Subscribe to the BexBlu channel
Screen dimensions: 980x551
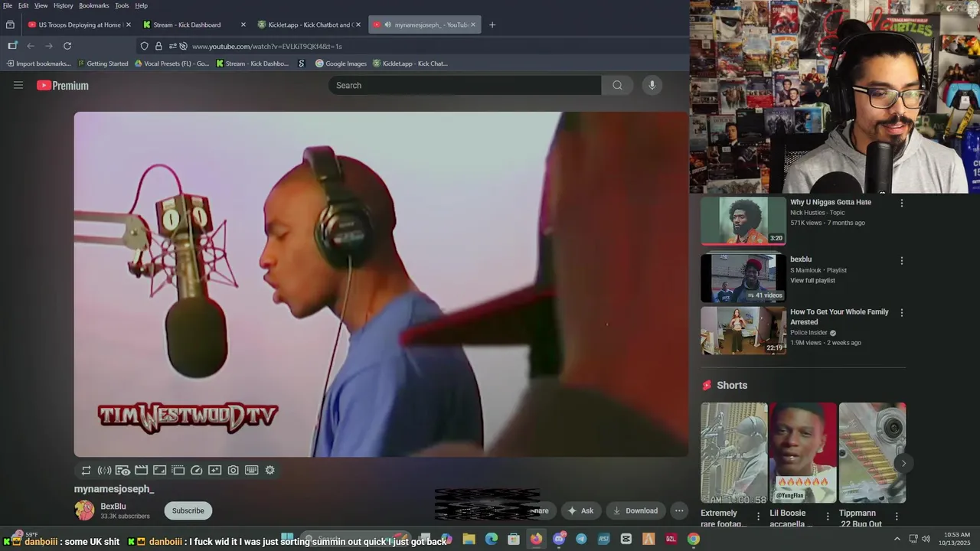[188, 510]
